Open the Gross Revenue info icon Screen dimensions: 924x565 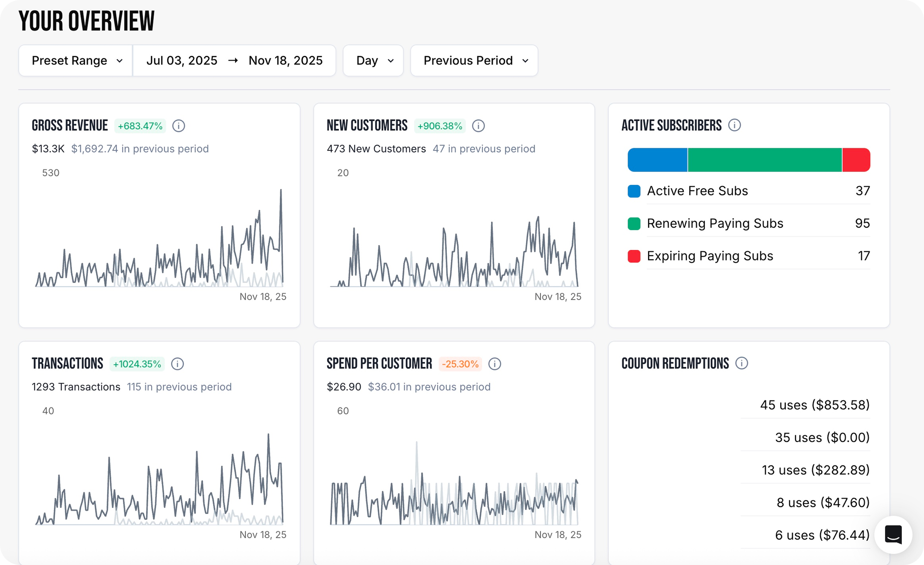(179, 126)
